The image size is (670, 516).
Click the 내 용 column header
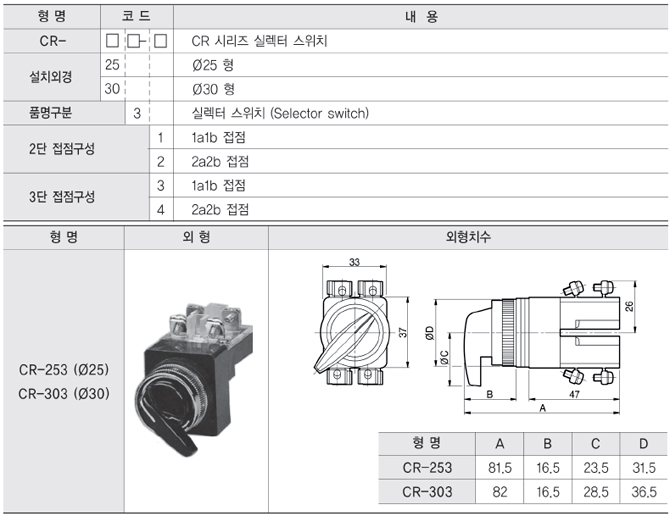click(x=420, y=17)
